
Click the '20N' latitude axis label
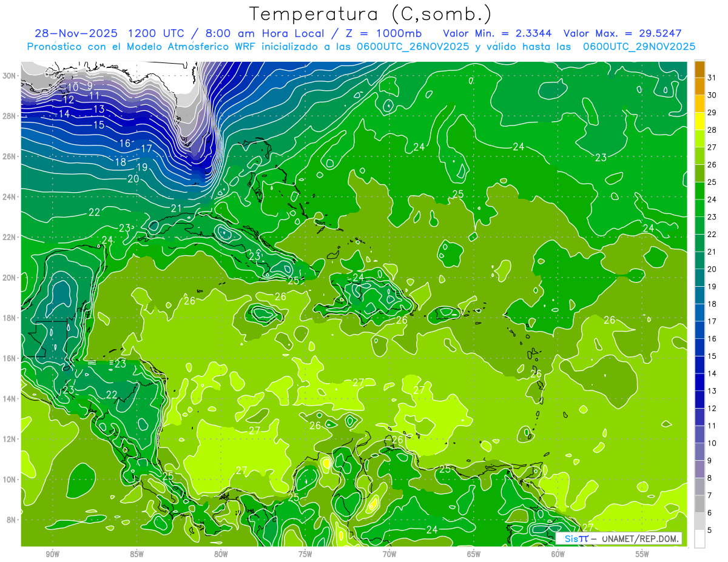click(x=10, y=277)
